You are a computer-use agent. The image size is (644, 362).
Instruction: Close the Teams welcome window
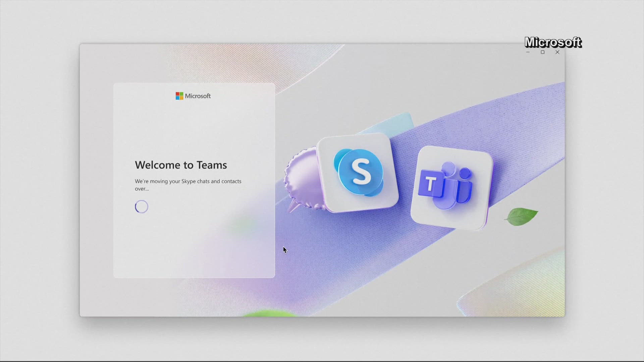coord(557,52)
